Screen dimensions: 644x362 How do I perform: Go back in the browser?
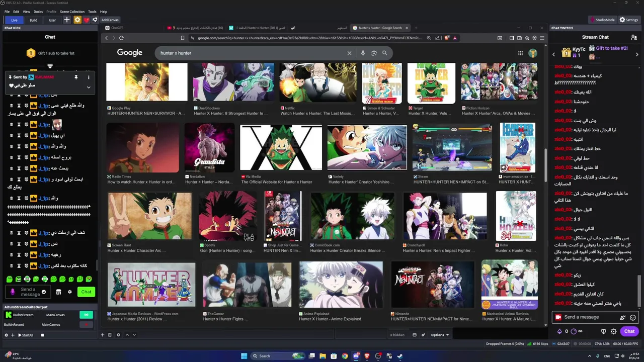[x=106, y=38]
